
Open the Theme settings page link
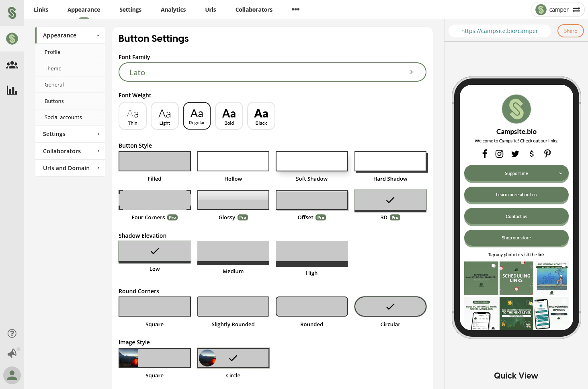pyautogui.click(x=53, y=68)
